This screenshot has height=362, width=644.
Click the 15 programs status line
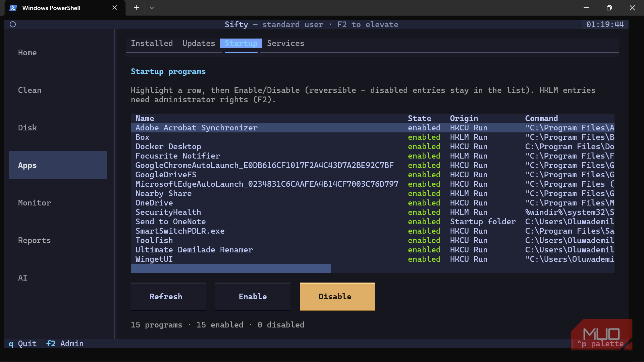218,325
